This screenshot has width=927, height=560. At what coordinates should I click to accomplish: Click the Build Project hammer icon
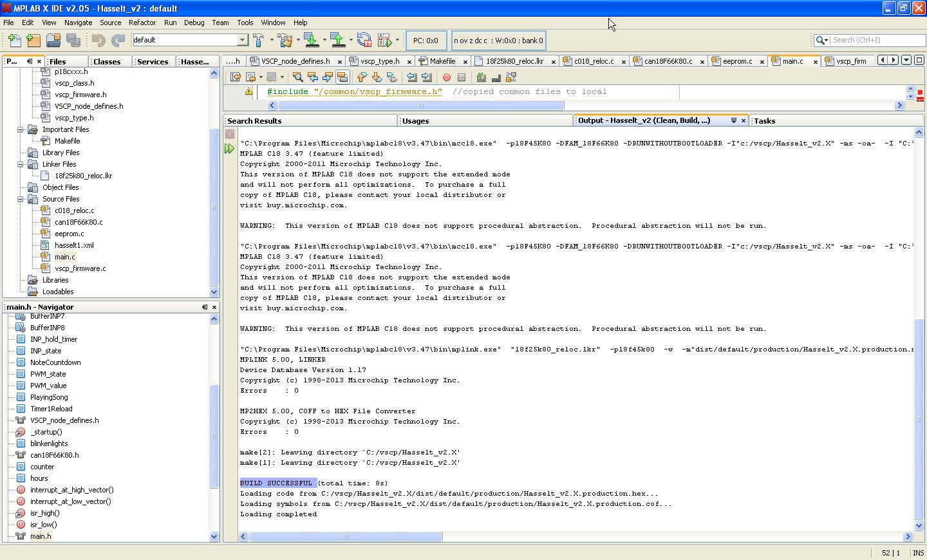click(x=259, y=41)
